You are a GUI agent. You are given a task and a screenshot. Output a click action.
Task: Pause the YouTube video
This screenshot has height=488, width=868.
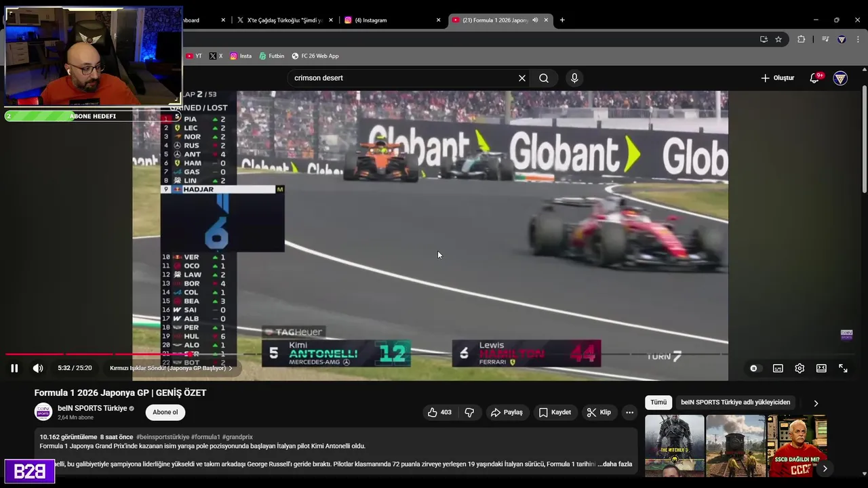coord(14,368)
